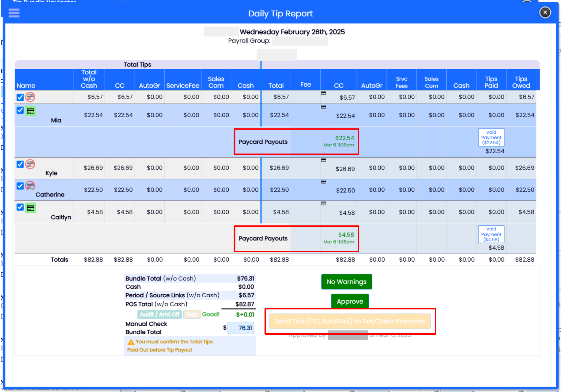The width and height of the screenshot is (561, 392).
Task: Click the Audit / Amt Off button
Action: coord(159,314)
